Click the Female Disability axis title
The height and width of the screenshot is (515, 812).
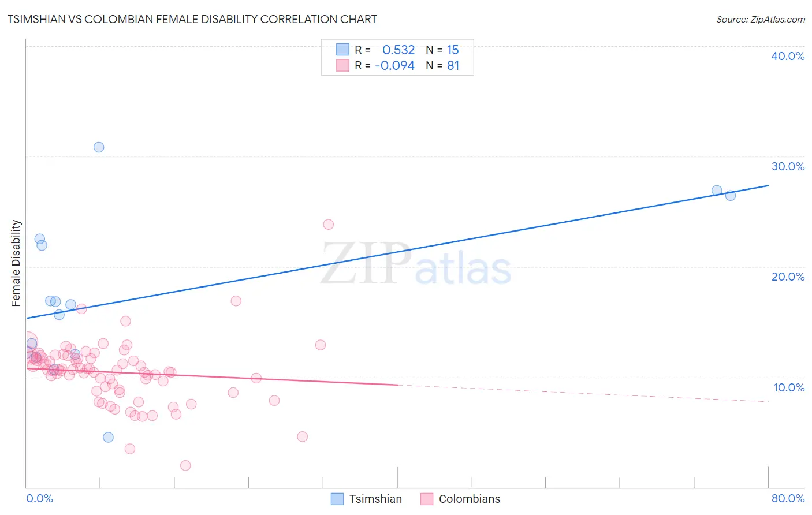click(16, 263)
